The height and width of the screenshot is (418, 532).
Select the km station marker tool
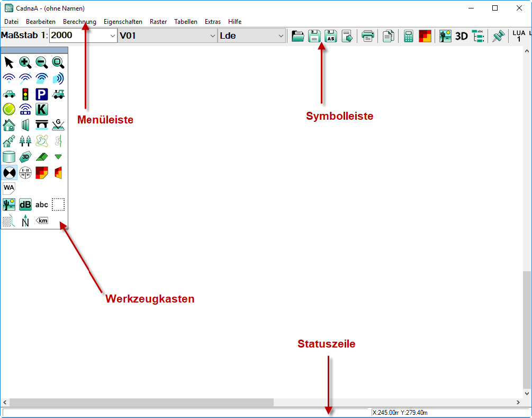(x=42, y=221)
